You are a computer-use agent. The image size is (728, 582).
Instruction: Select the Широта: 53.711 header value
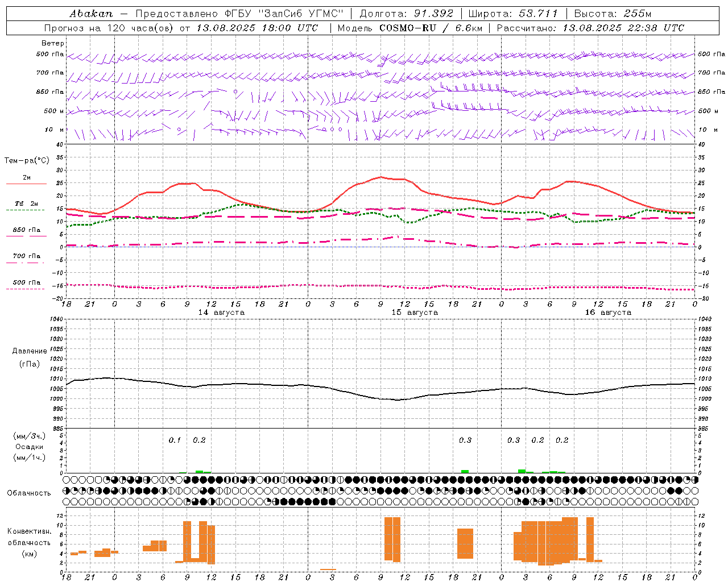[513, 13]
